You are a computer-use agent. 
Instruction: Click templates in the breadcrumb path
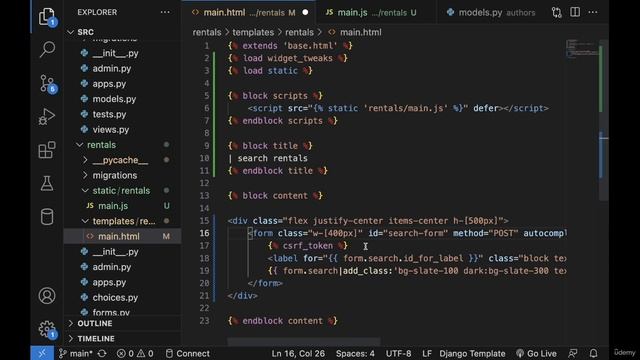pos(253,32)
